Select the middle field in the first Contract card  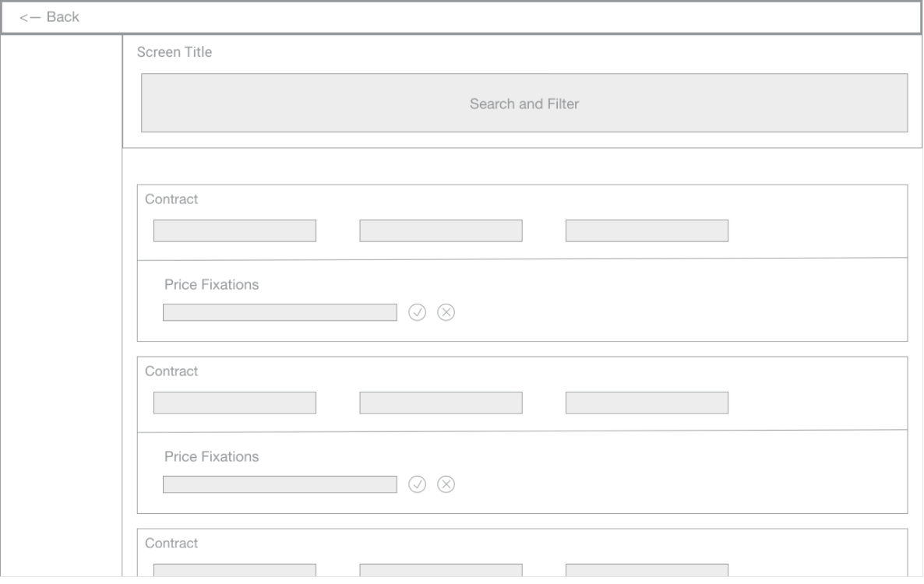[441, 230]
